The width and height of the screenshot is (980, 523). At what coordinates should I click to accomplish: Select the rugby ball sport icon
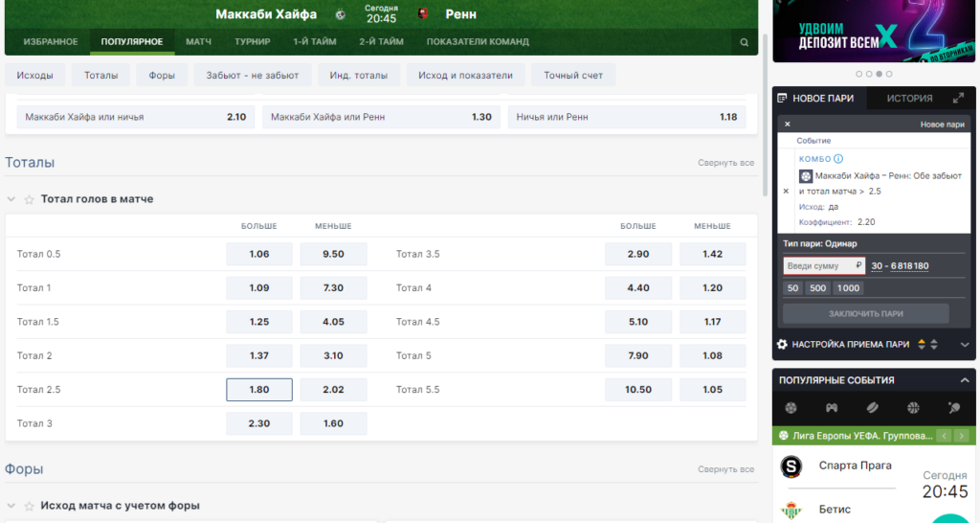pyautogui.click(x=873, y=408)
